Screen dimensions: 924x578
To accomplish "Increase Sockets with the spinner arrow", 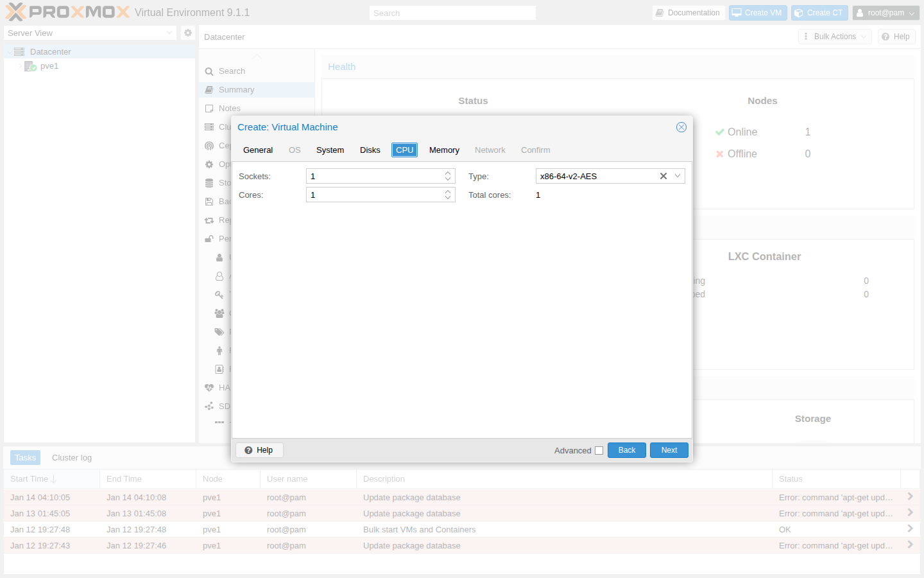I will (x=448, y=172).
